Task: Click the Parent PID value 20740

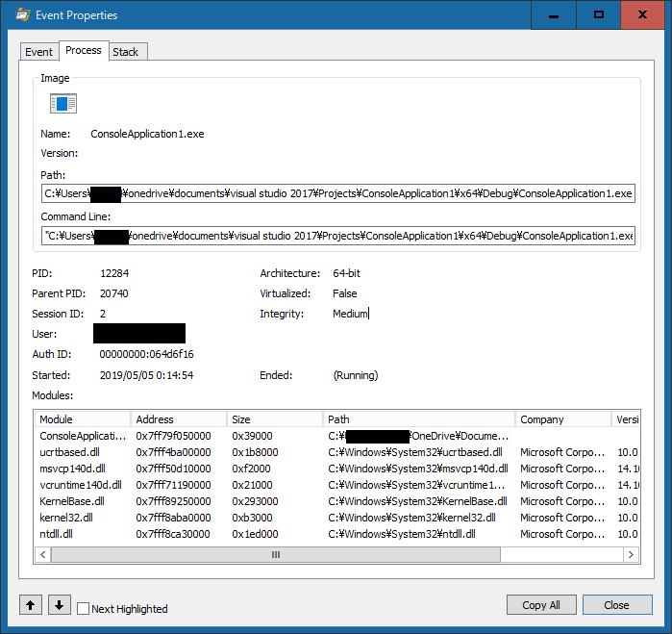Action: (x=114, y=293)
